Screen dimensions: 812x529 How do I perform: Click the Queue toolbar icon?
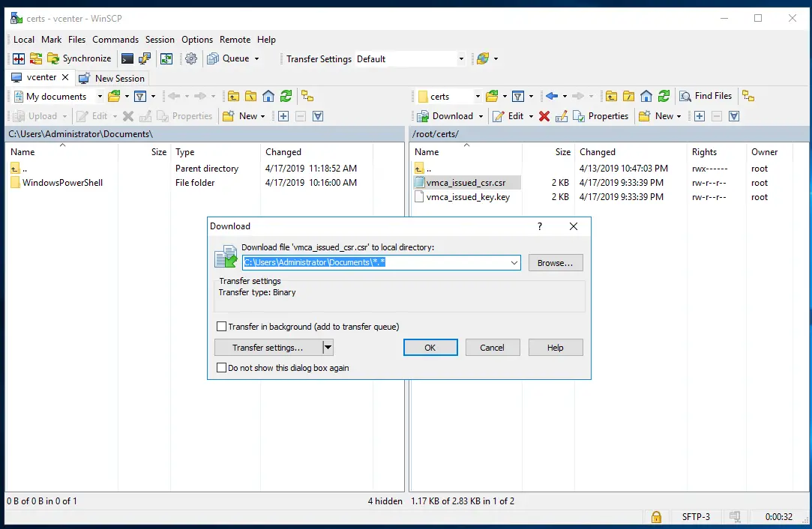pos(212,58)
